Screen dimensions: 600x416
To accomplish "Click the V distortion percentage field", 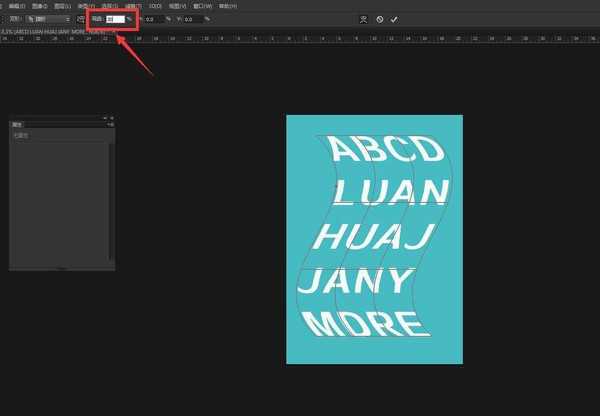I will point(192,19).
